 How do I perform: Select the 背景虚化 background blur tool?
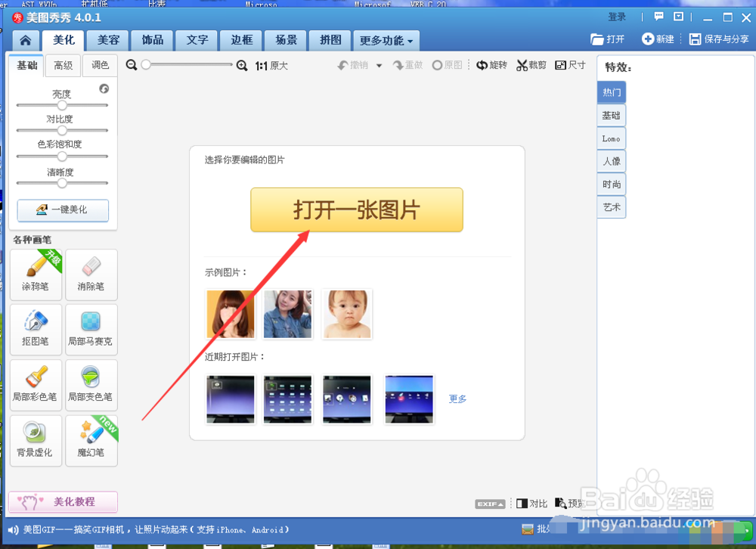pyautogui.click(x=36, y=440)
